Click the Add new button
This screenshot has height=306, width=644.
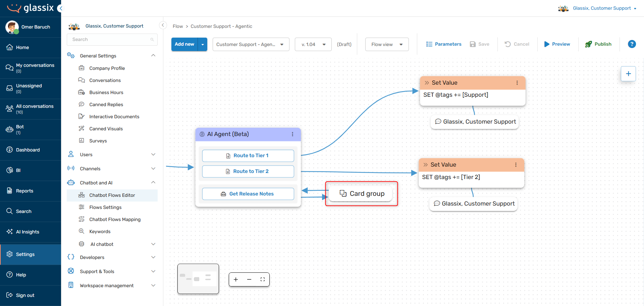[x=184, y=44]
